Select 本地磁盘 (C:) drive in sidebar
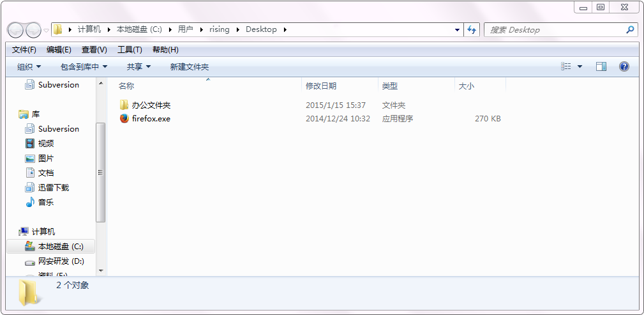Image resolution: width=644 pixels, height=315 pixels. coord(60,247)
